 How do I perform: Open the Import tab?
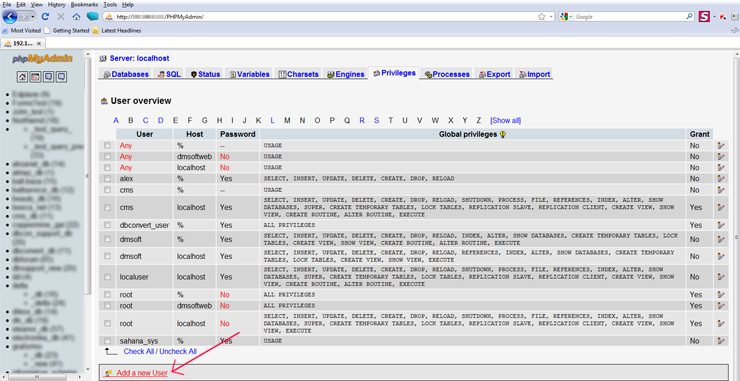click(534, 74)
